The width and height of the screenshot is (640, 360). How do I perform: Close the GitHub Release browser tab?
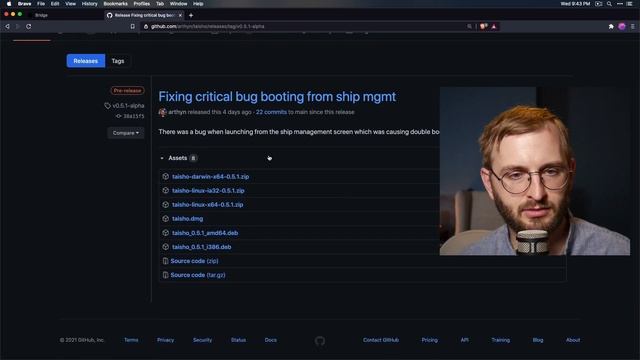coord(180,15)
